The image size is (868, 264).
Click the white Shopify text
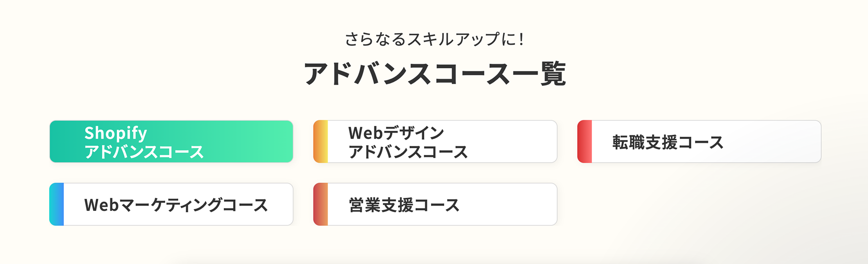tap(116, 133)
